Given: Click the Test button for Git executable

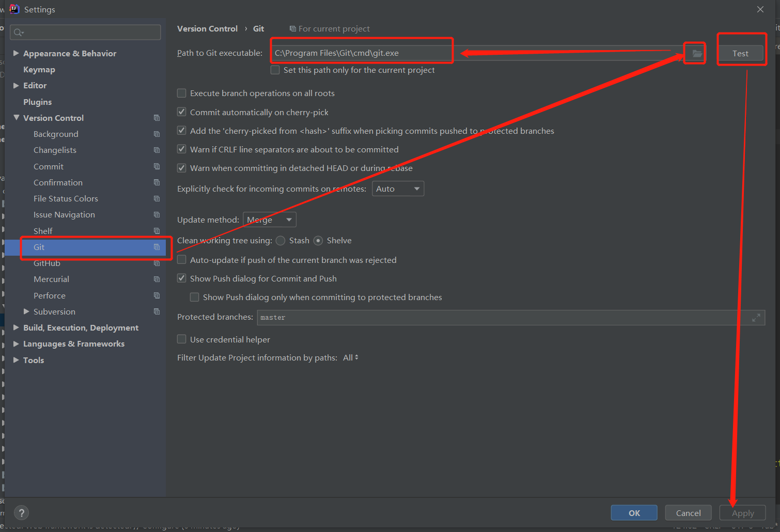Looking at the screenshot, I should pos(740,53).
